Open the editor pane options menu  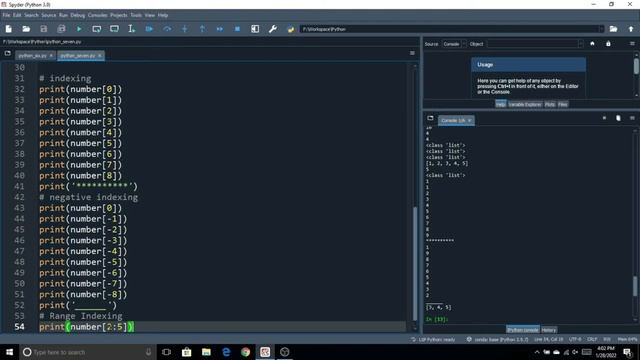[412, 53]
